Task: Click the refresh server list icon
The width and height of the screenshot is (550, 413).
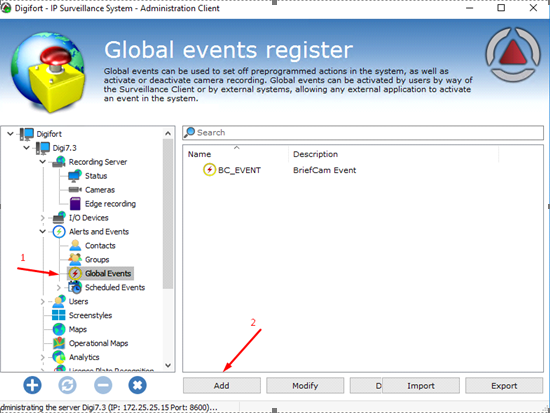Action: (67, 385)
